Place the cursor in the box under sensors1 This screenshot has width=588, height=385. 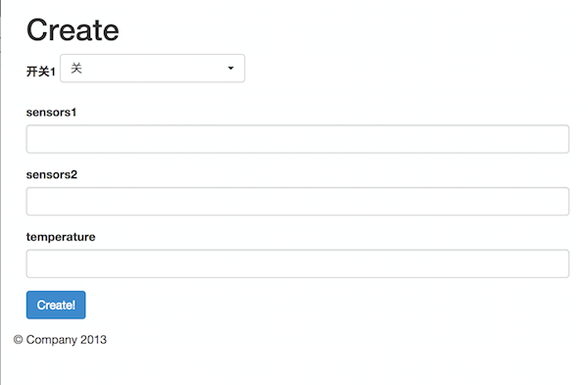click(x=297, y=139)
